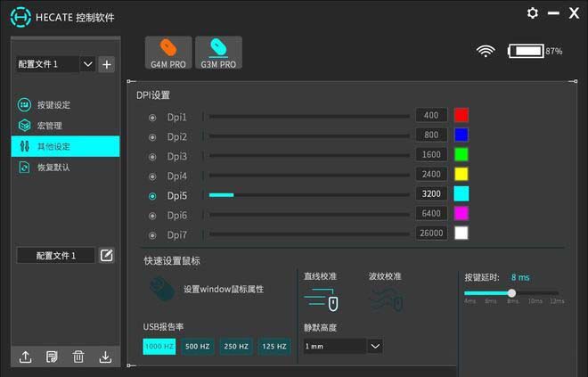588x377 pixels.
Task: Open the blue Dpi2 color swatch
Action: pyautogui.click(x=461, y=135)
